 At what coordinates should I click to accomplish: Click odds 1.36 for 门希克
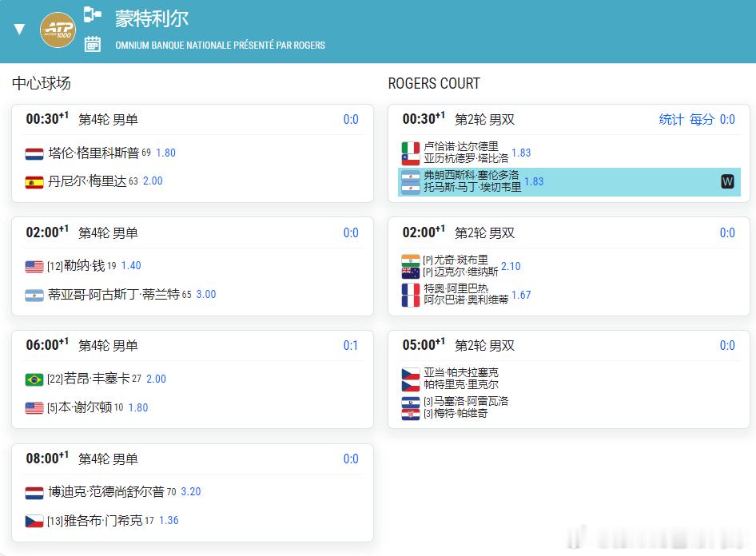tap(169, 520)
